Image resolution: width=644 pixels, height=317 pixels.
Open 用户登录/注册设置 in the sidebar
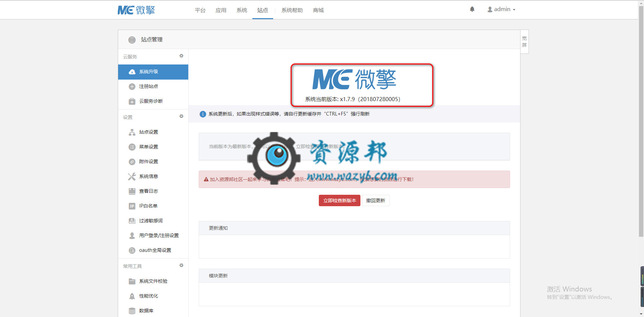(x=153, y=236)
